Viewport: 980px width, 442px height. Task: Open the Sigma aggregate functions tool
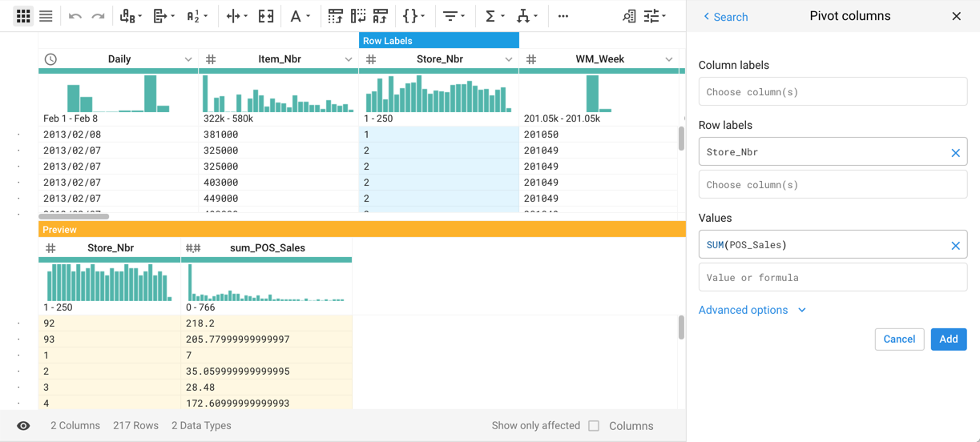[x=494, y=16]
